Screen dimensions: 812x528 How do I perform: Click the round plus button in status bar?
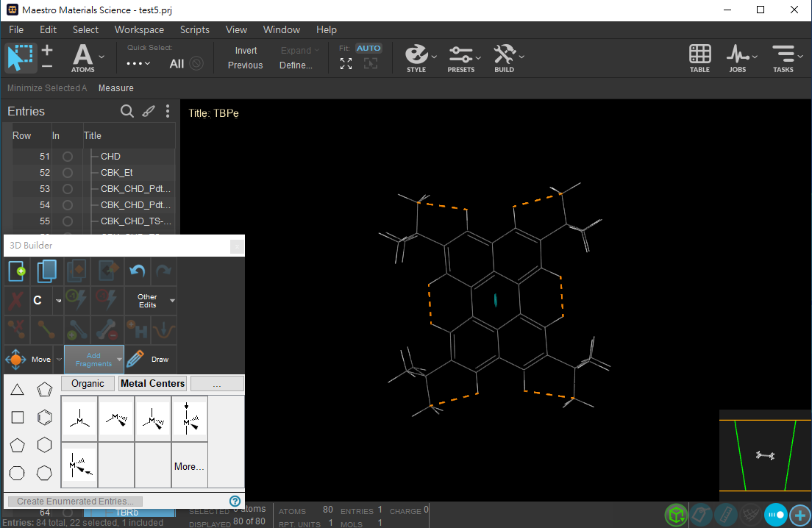[801, 515]
